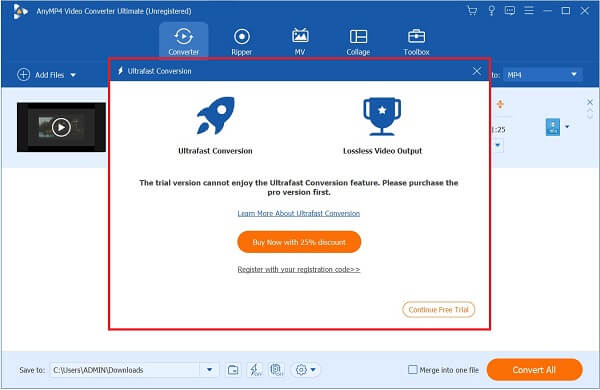The image size is (600, 390).
Task: Click Buy Now with 25% discount button
Action: 299,242
